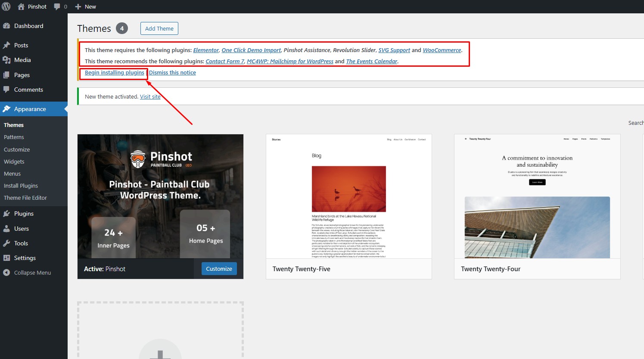
Task: Open Install Plugins submenu item
Action: [21, 186]
